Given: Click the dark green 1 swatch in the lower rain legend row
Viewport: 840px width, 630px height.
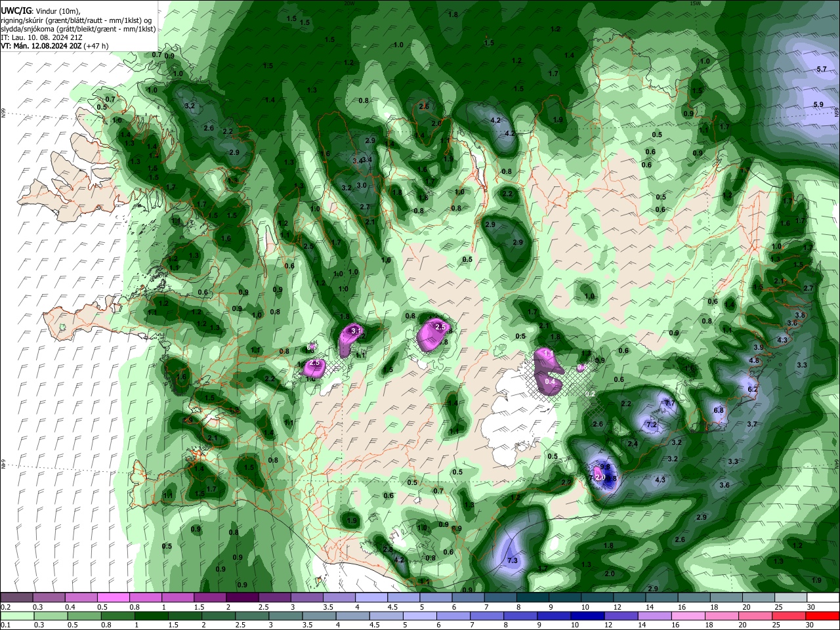Looking at the screenshot, I should tap(150, 616).
